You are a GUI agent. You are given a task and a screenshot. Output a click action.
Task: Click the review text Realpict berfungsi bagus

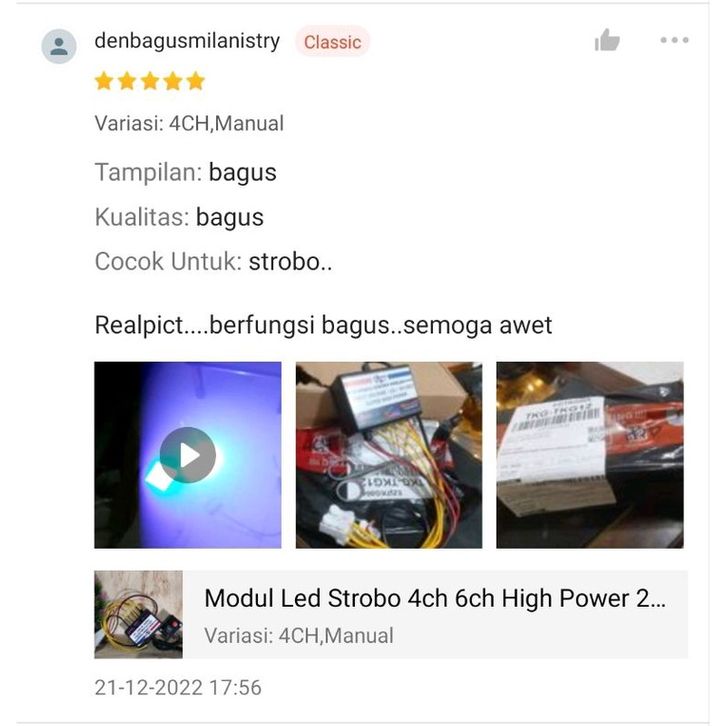click(323, 325)
